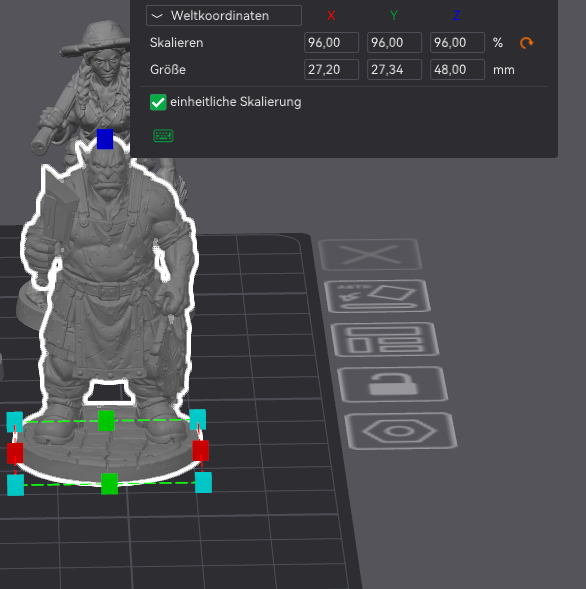Select the lower green Y-axis scale handle
586x589 pixels.
click(x=109, y=483)
